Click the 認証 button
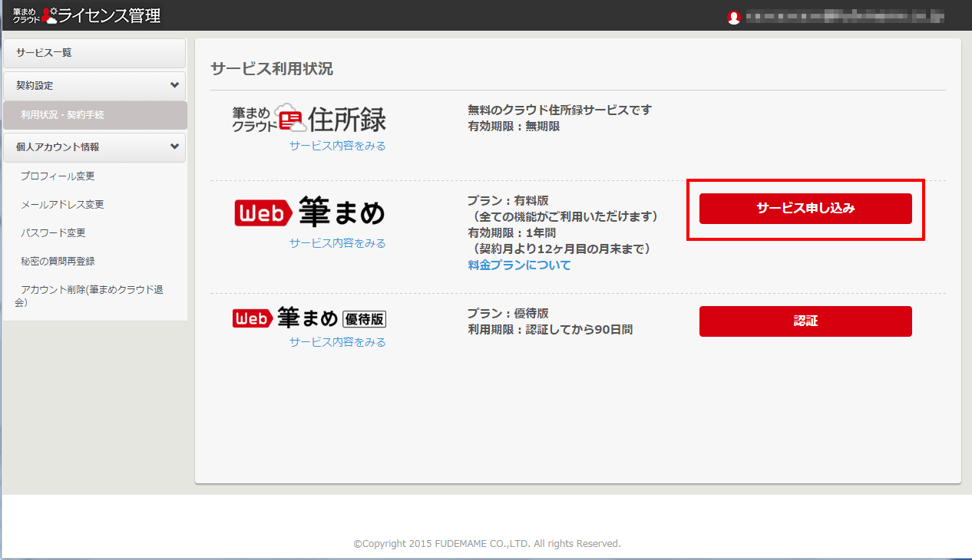 coord(805,321)
